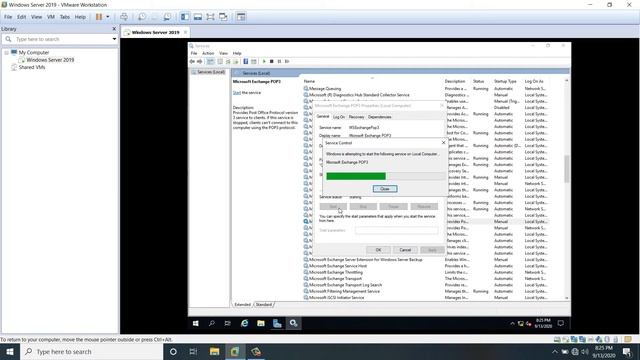Click Services toolbar Start Service play icon

click(x=264, y=61)
